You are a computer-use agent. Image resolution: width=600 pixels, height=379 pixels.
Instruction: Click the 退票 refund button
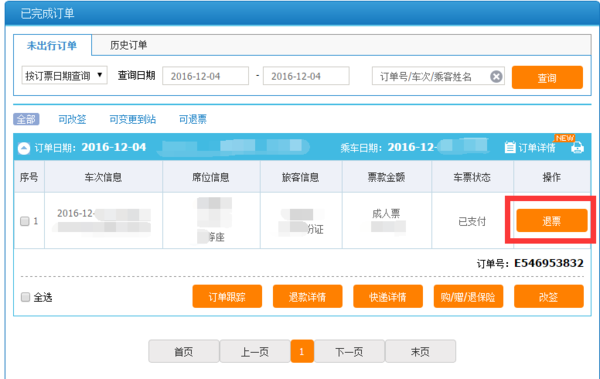point(551,221)
